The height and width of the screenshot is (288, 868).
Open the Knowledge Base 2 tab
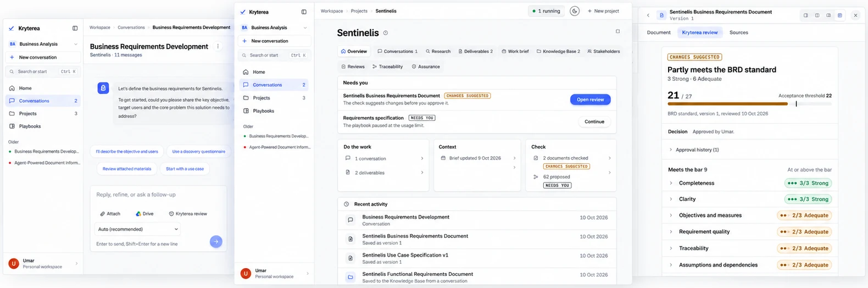pyautogui.click(x=558, y=51)
